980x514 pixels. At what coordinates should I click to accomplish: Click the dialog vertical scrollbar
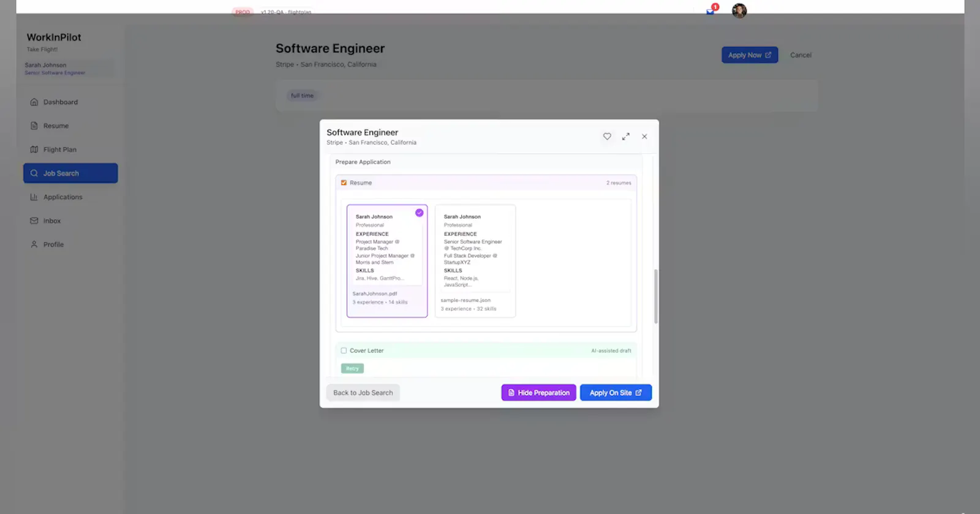(x=656, y=297)
